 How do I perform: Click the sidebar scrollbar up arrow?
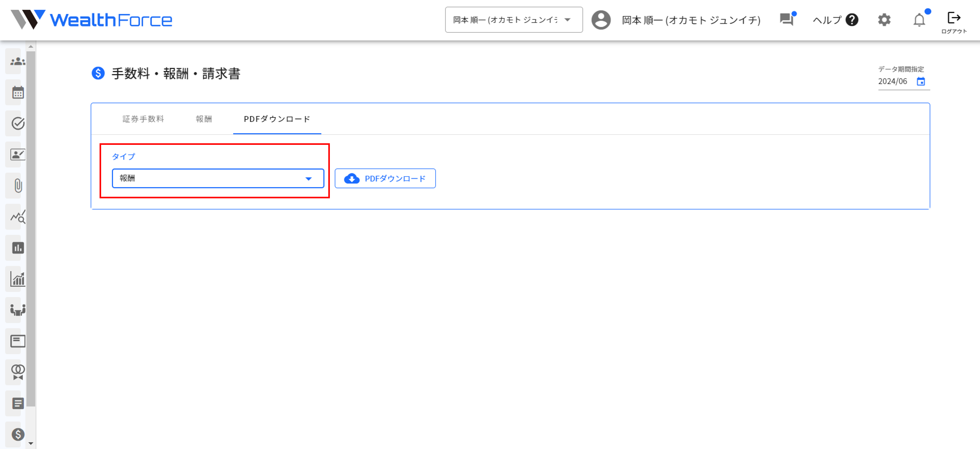point(31,46)
